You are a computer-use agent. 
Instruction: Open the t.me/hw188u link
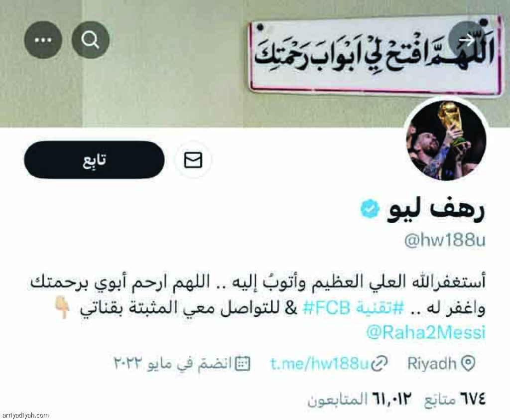(x=320, y=363)
